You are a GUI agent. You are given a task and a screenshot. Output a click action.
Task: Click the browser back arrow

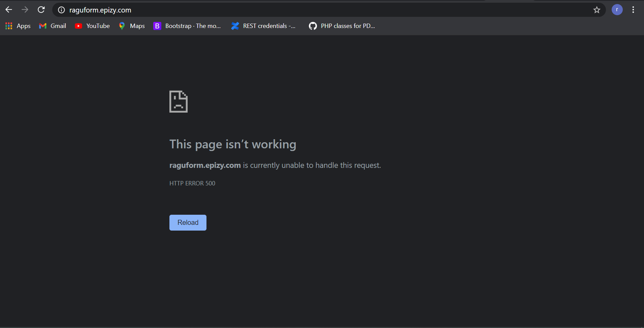point(9,10)
